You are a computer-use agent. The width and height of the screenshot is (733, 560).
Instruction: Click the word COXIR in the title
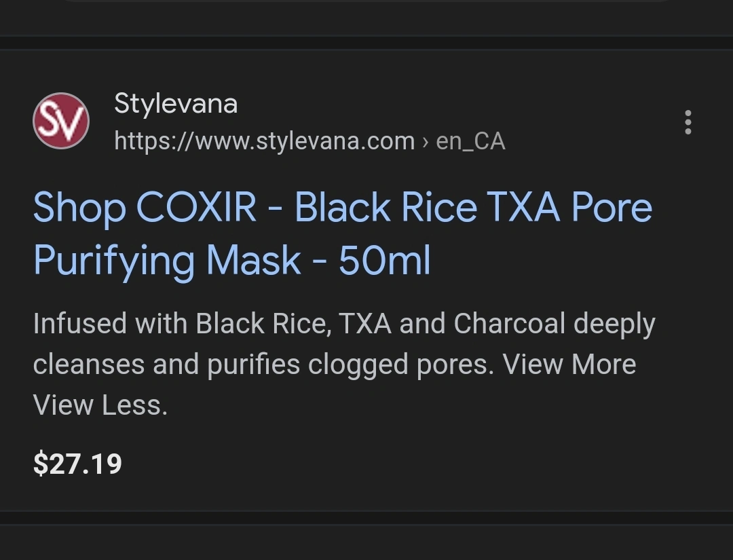196,207
